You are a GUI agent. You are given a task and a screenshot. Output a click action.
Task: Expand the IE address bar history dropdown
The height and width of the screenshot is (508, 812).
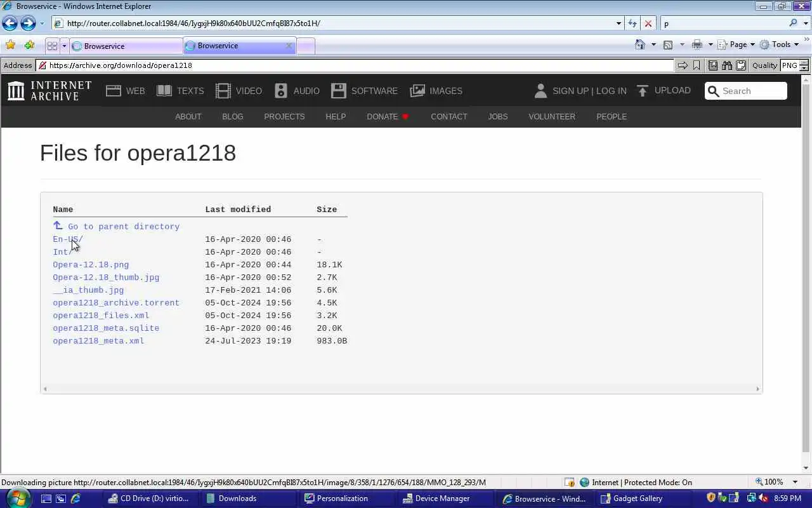click(619, 23)
